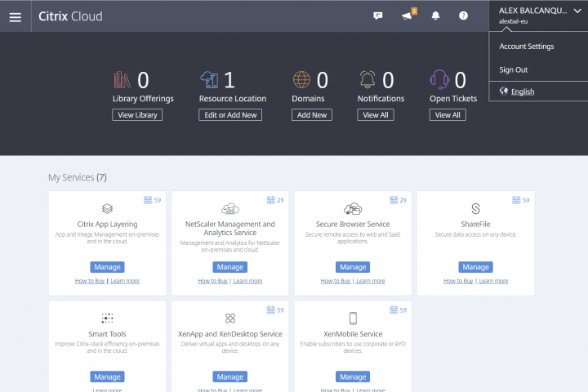The width and height of the screenshot is (588, 392).
Task: Change language via English option
Action: click(522, 91)
